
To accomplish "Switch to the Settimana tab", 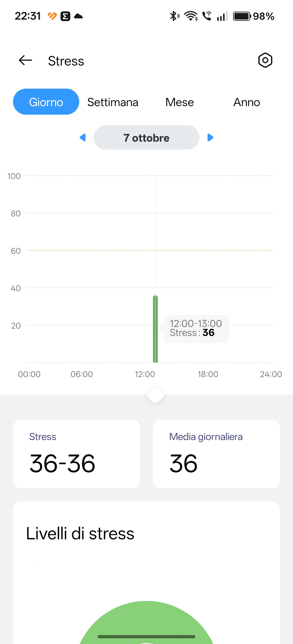I will [x=113, y=102].
